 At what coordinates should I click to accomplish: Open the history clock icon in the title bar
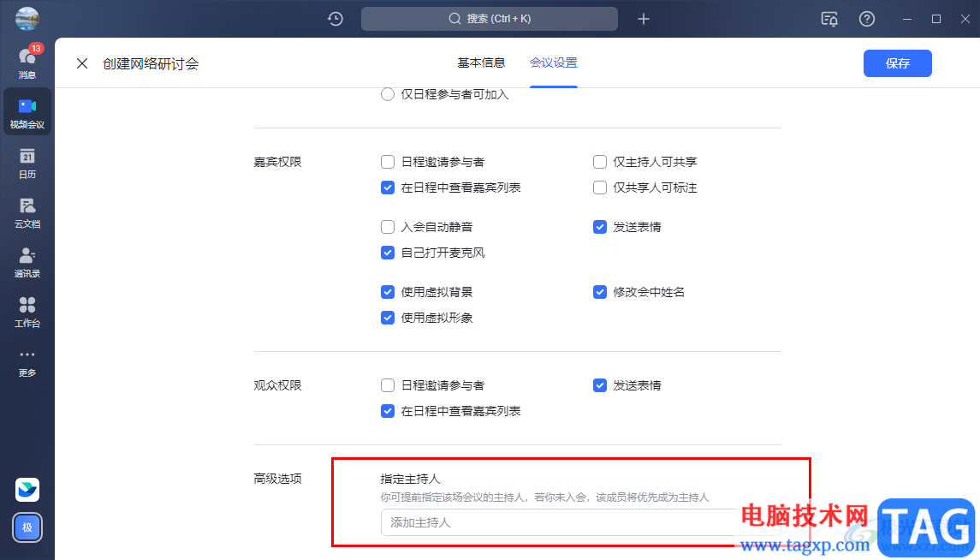coord(335,19)
